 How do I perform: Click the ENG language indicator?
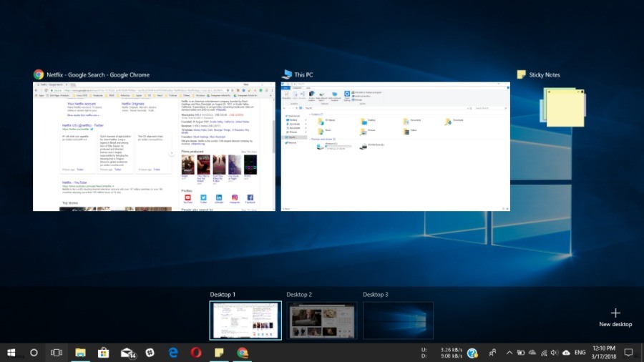point(580,353)
